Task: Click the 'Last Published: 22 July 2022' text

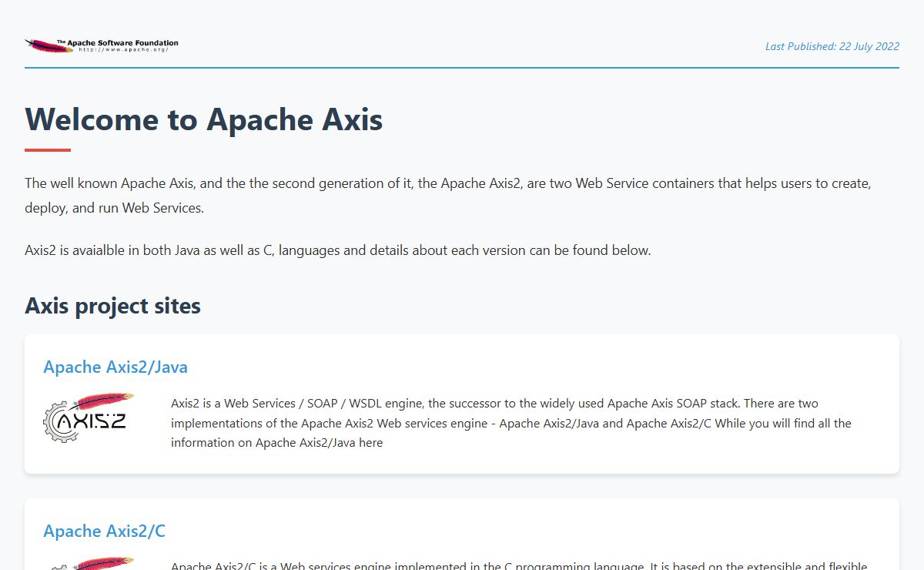Action: click(832, 46)
